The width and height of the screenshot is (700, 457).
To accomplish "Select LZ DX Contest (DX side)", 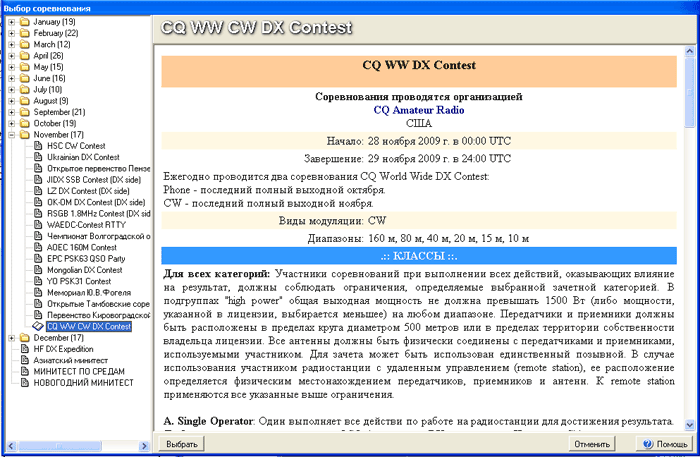I will pyautogui.click(x=88, y=191).
